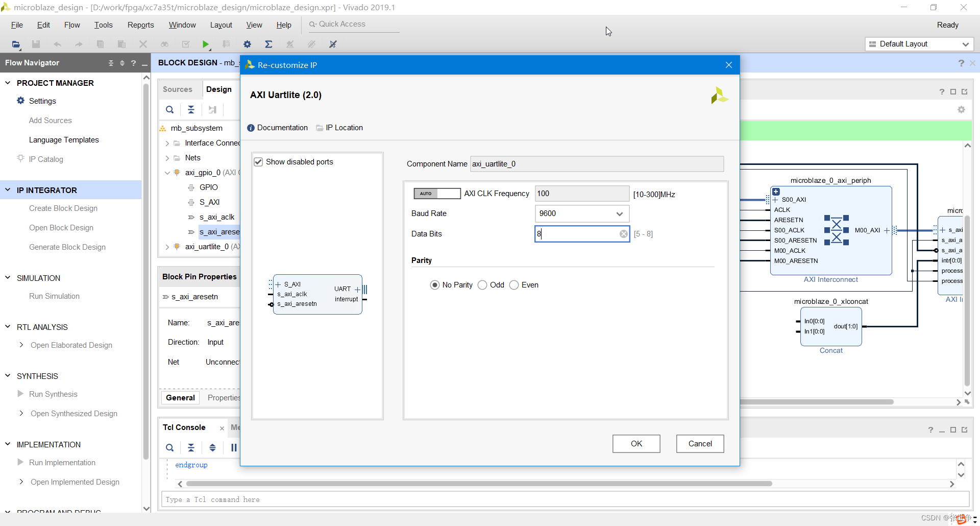Click search icon in Design panel
The height and width of the screenshot is (526, 980).
(x=169, y=109)
